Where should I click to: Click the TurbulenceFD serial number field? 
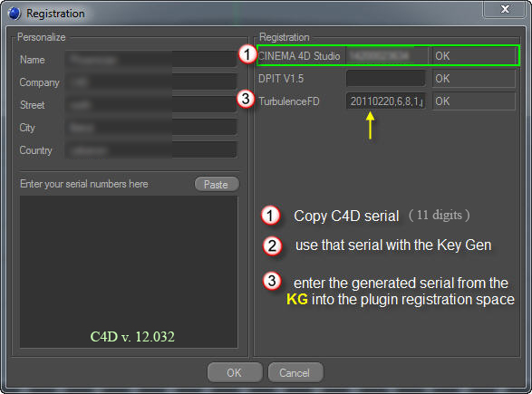coord(386,101)
